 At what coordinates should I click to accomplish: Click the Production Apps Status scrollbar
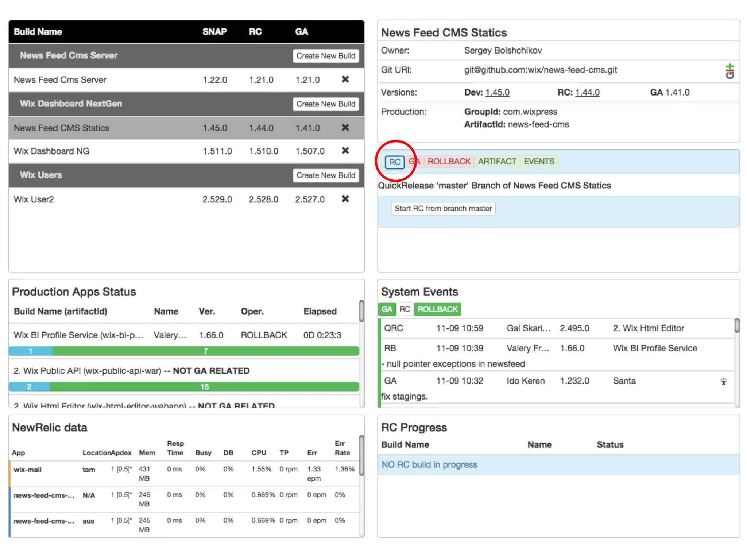click(x=361, y=311)
